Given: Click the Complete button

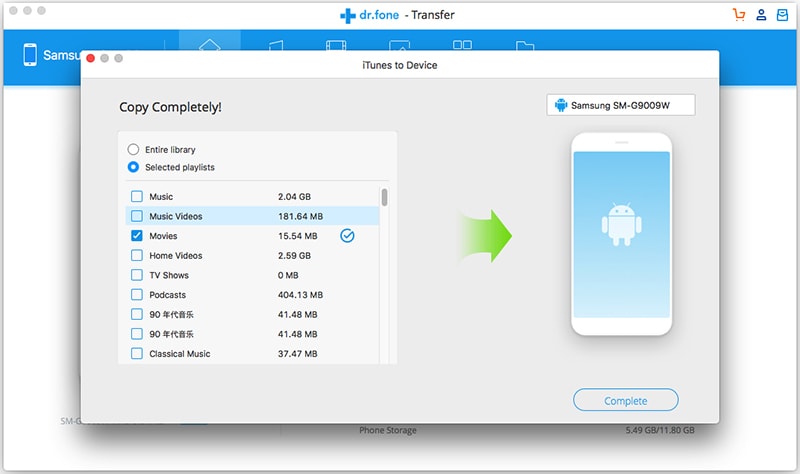Looking at the screenshot, I should click(626, 401).
